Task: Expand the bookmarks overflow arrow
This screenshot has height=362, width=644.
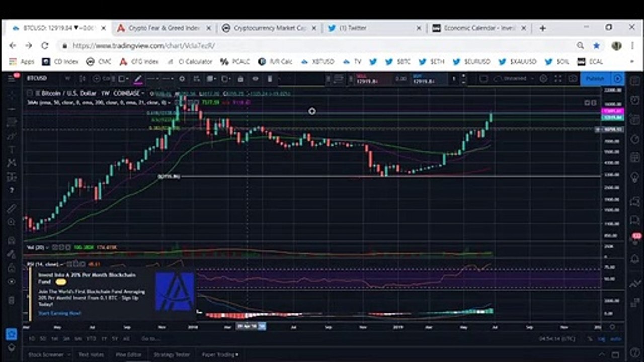Action: tap(631, 62)
